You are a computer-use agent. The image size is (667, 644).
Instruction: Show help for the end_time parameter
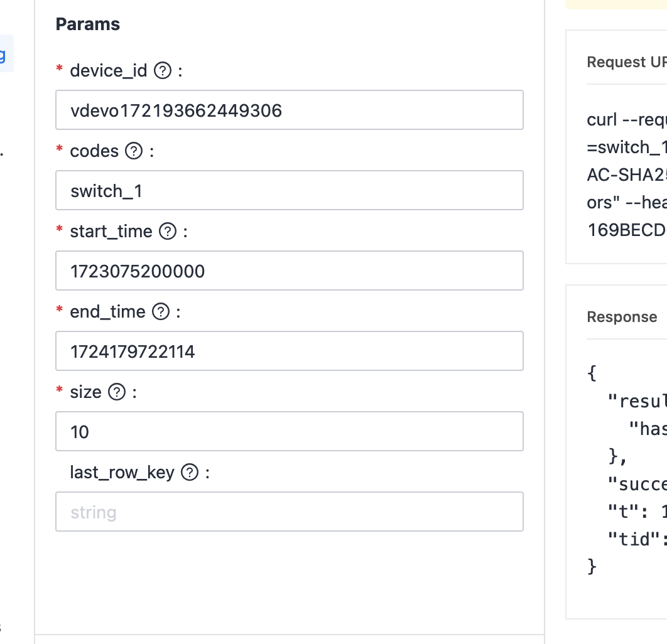point(161,312)
